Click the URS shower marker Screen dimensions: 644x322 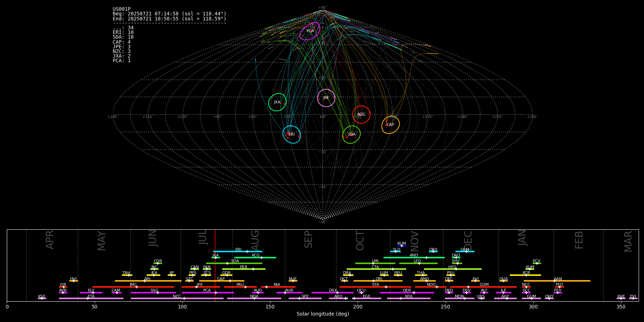[481, 298]
